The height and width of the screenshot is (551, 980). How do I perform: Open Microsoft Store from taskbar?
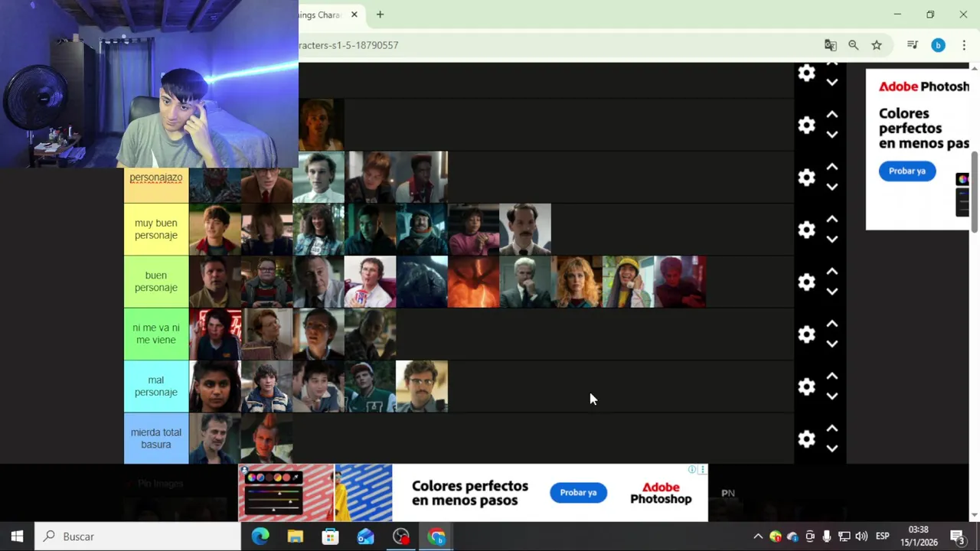pyautogui.click(x=330, y=536)
